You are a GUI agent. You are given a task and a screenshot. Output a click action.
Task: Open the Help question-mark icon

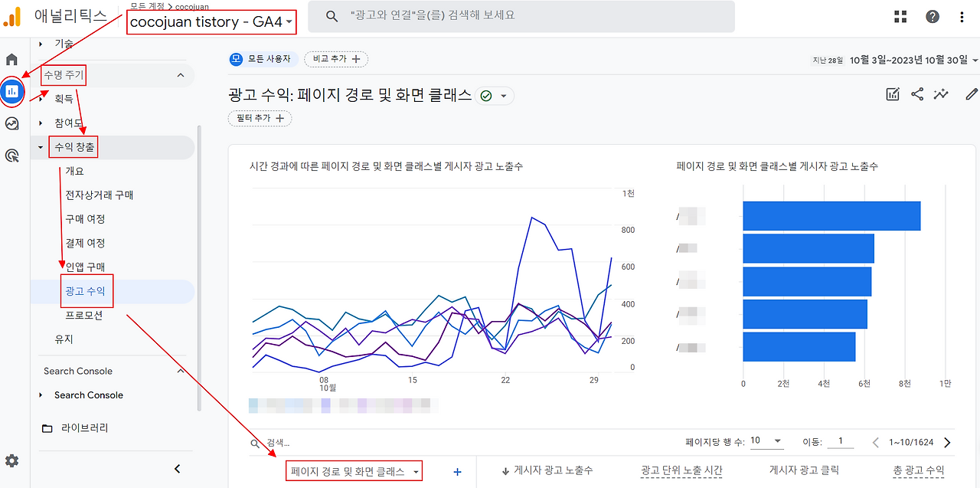[932, 16]
